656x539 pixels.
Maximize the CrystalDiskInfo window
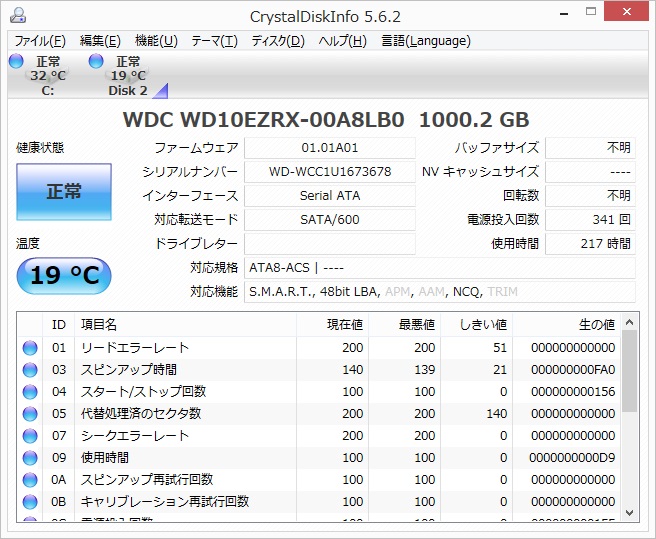click(591, 12)
